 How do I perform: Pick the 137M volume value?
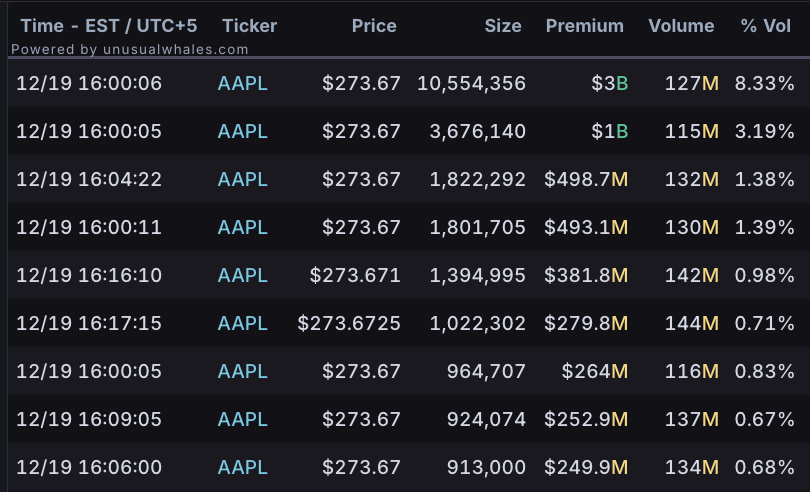point(692,419)
